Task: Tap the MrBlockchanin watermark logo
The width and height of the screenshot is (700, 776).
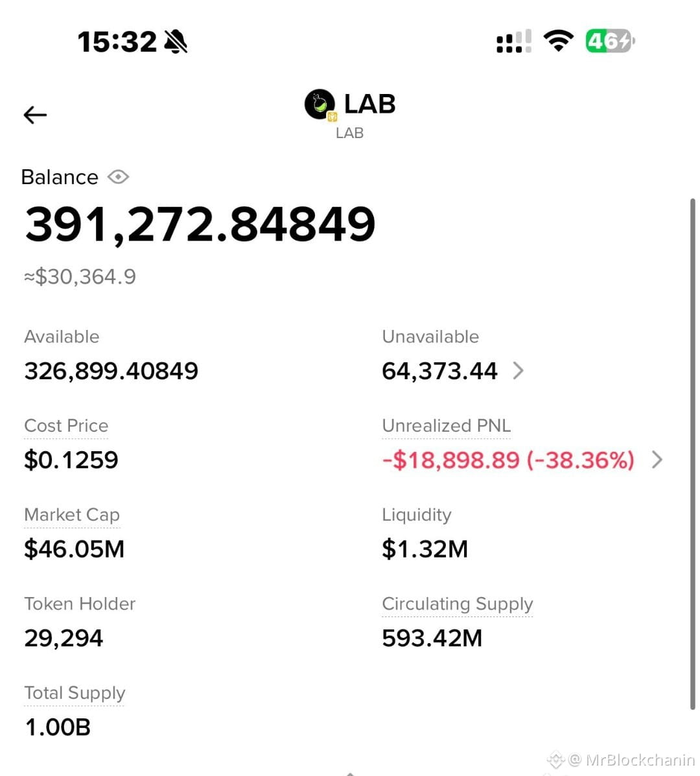Action: 555,759
